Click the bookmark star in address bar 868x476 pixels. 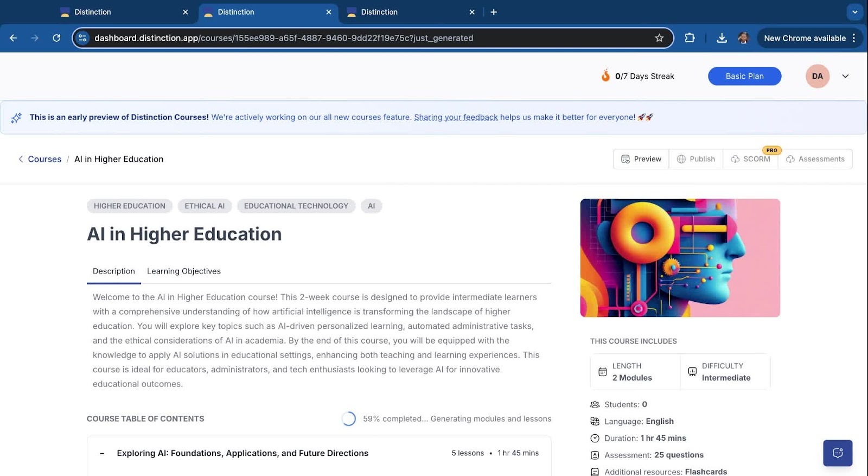pyautogui.click(x=659, y=38)
